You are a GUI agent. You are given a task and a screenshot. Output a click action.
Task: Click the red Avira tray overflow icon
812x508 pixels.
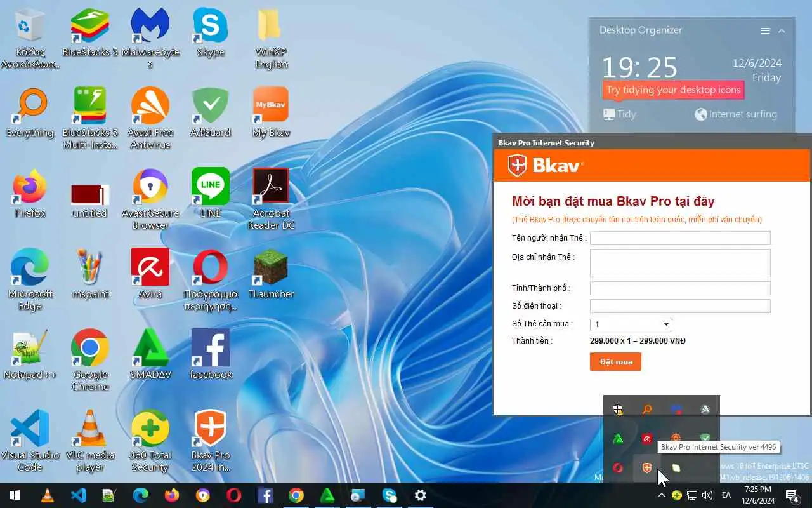pyautogui.click(x=647, y=439)
